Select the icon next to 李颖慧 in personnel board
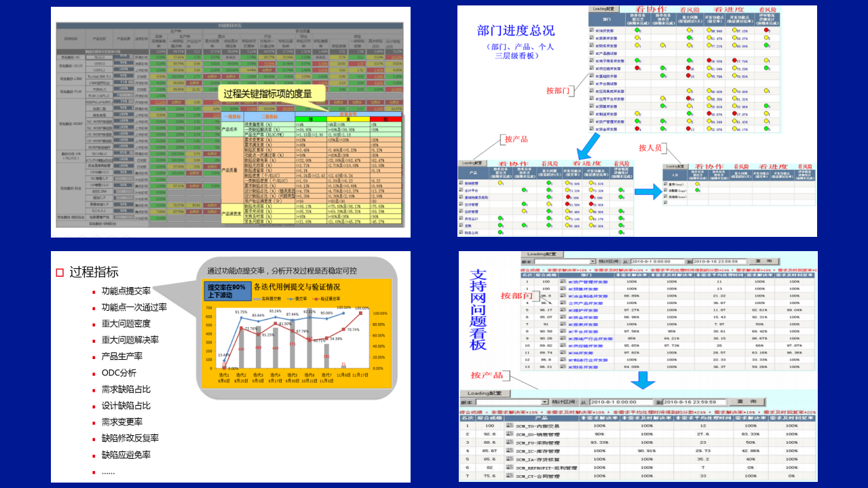 tap(665, 190)
